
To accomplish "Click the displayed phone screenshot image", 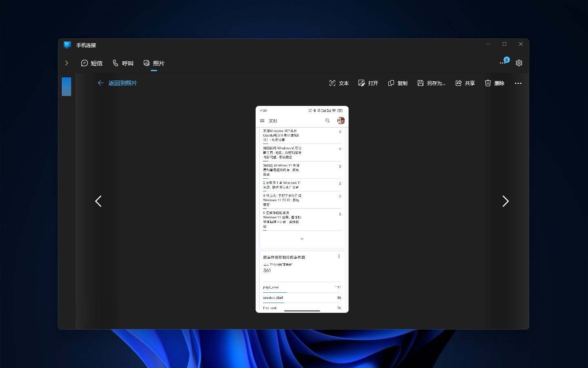I will coord(302,209).
